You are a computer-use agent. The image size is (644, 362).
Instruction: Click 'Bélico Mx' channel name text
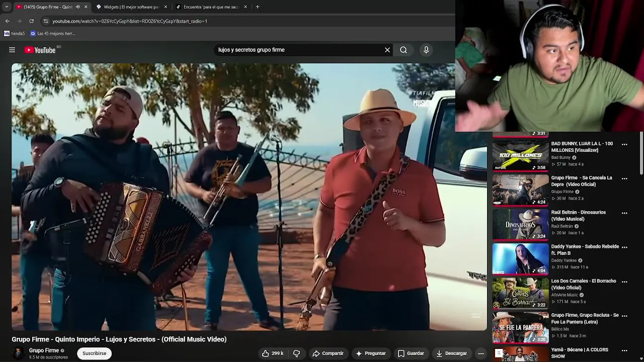[x=560, y=329]
